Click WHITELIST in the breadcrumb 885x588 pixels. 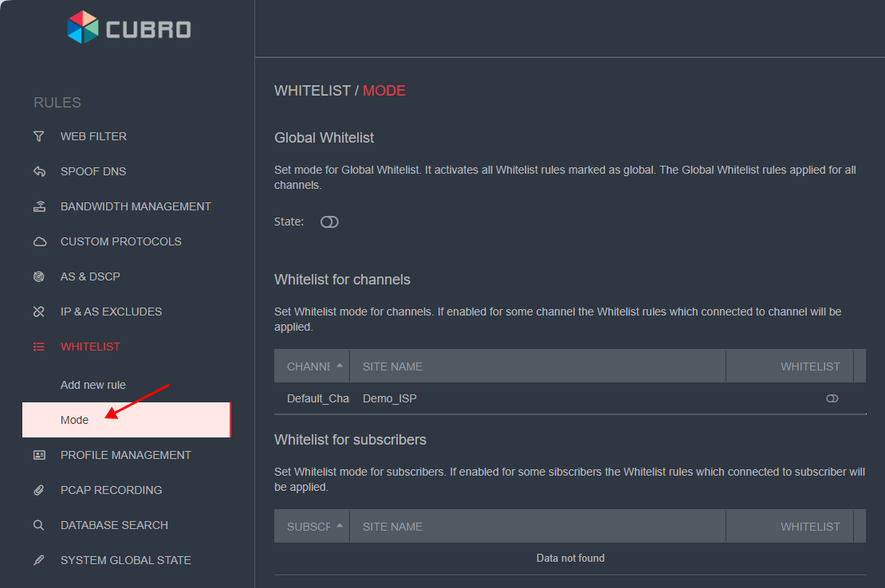pyautogui.click(x=312, y=91)
